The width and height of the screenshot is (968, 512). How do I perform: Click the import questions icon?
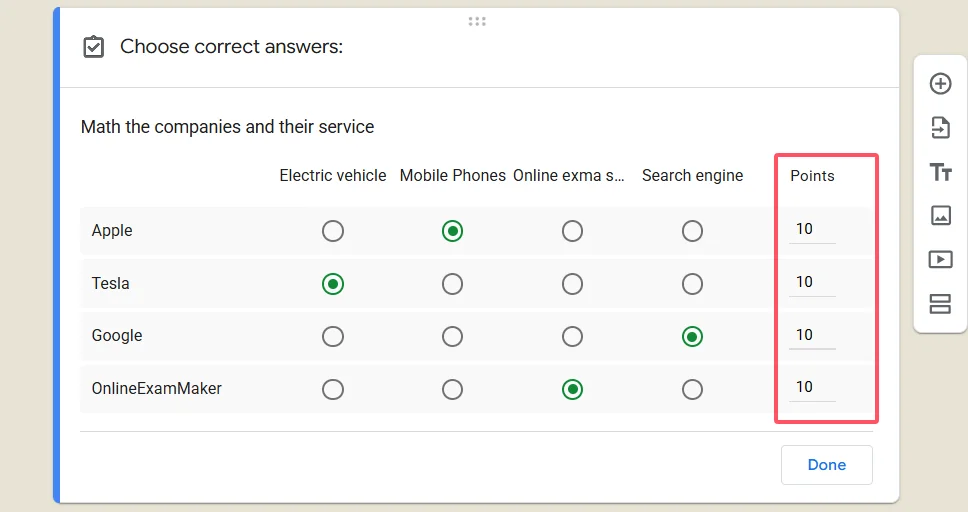pos(940,127)
